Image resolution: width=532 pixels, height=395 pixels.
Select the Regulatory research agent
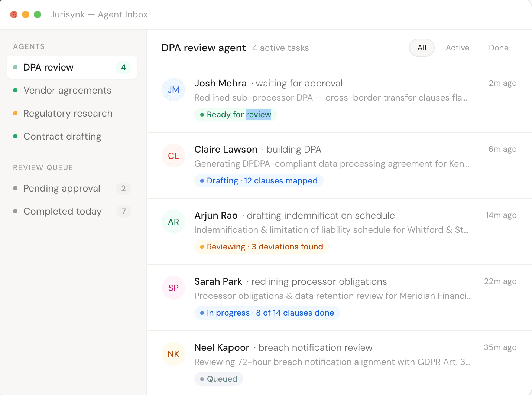[x=68, y=114]
